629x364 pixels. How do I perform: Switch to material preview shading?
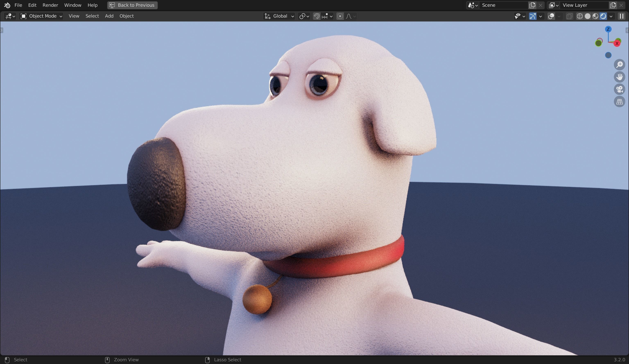pos(595,16)
